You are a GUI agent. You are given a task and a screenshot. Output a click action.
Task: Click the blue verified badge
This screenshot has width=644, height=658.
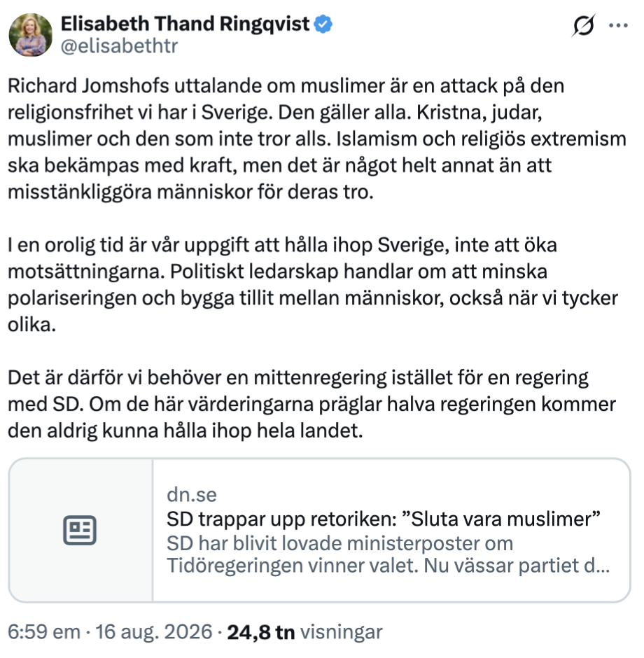coord(323,24)
